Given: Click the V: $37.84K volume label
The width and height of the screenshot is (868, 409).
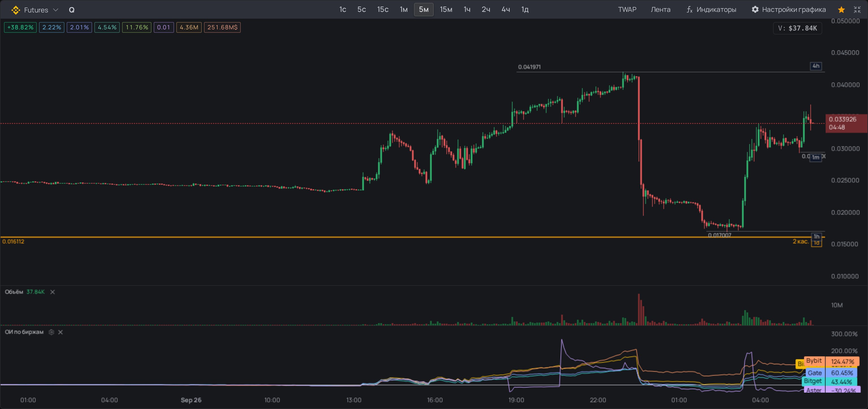Looking at the screenshot, I should click(797, 28).
